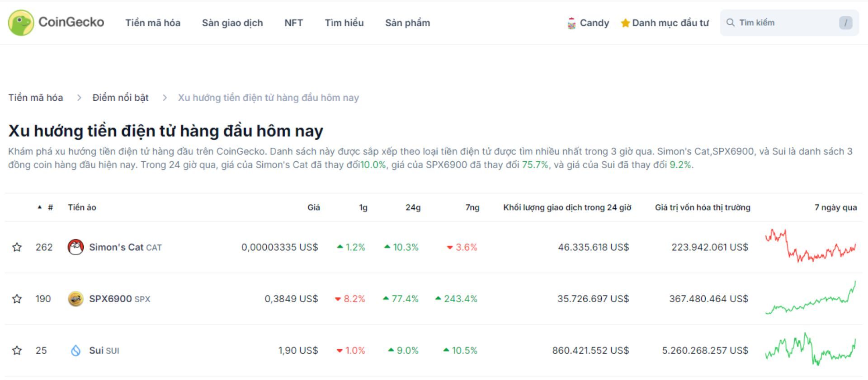Screen dimensions: 868x380
Task: Favorite Simon's Cat with the star
Action: click(x=17, y=247)
